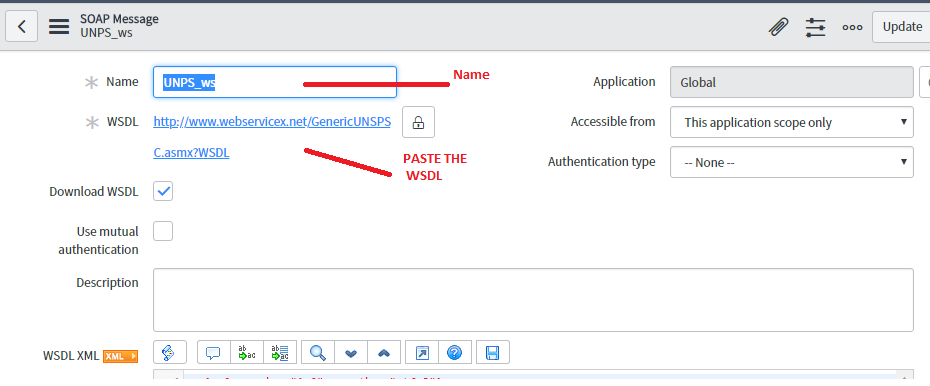Click the Find Next down arrow
930x386 pixels.
pyautogui.click(x=351, y=352)
